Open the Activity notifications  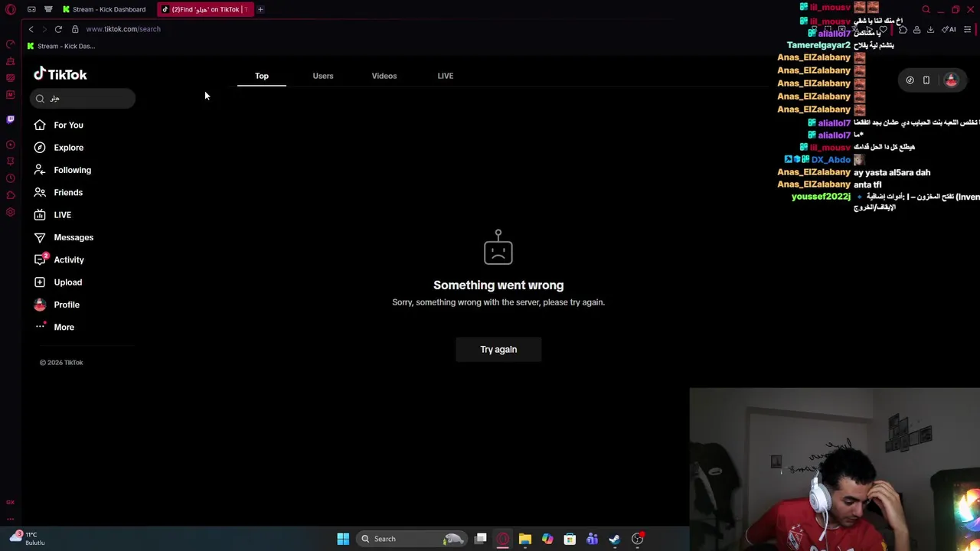click(59, 259)
